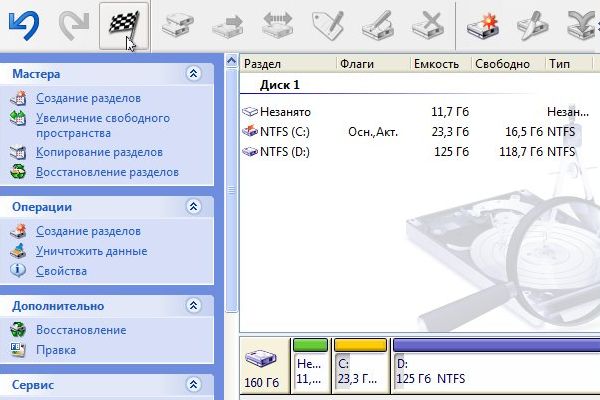Click the sidebar scroll-up arrow
The height and width of the screenshot is (400, 600).
click(x=232, y=61)
